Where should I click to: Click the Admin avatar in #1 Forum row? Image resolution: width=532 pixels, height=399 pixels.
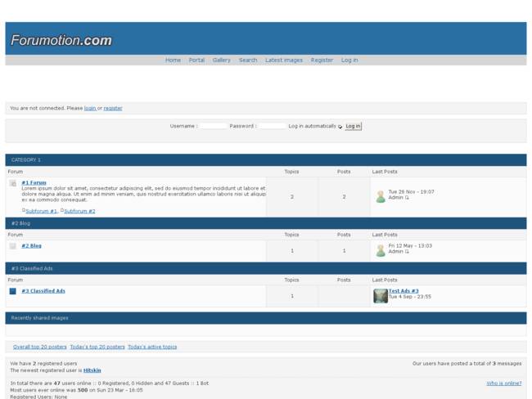[x=380, y=196]
